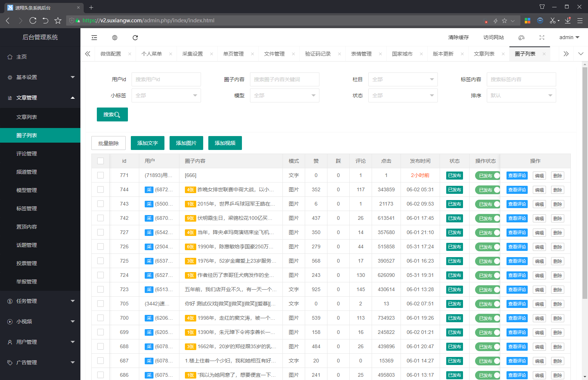Screen dimensions: 588x380
Task: Bookmark page with star icon left of address
Action: [x=58, y=20]
